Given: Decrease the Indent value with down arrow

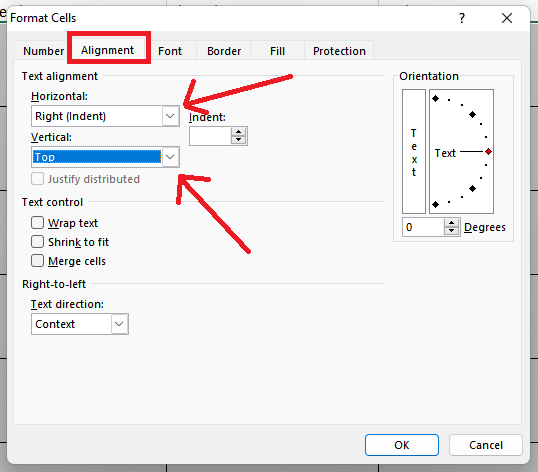Looking at the screenshot, I should pos(238,140).
